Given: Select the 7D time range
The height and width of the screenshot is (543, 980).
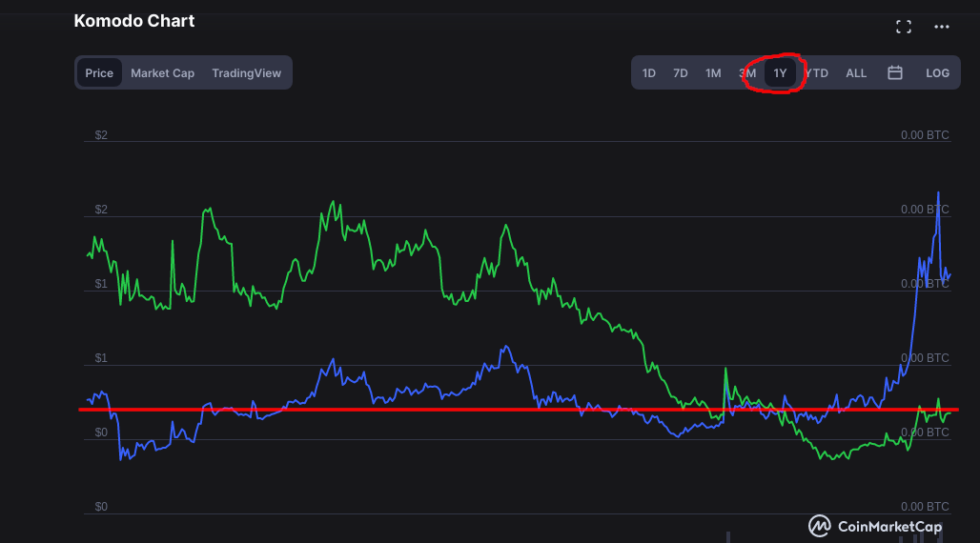Looking at the screenshot, I should (x=680, y=73).
